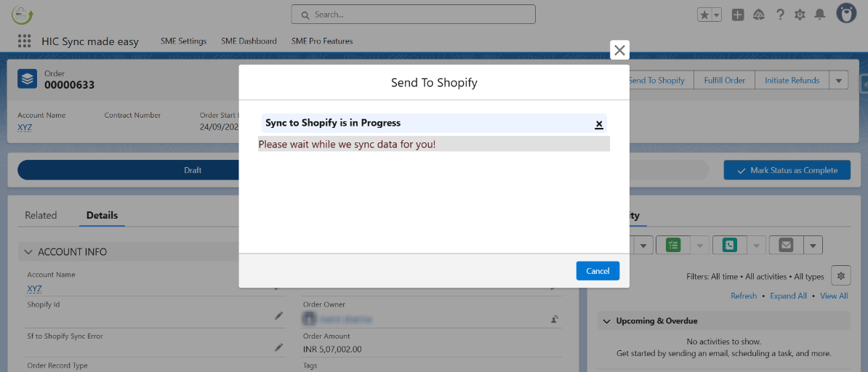Open the Salesforce Help question mark icon
The width and height of the screenshot is (868, 372).
[x=780, y=15]
